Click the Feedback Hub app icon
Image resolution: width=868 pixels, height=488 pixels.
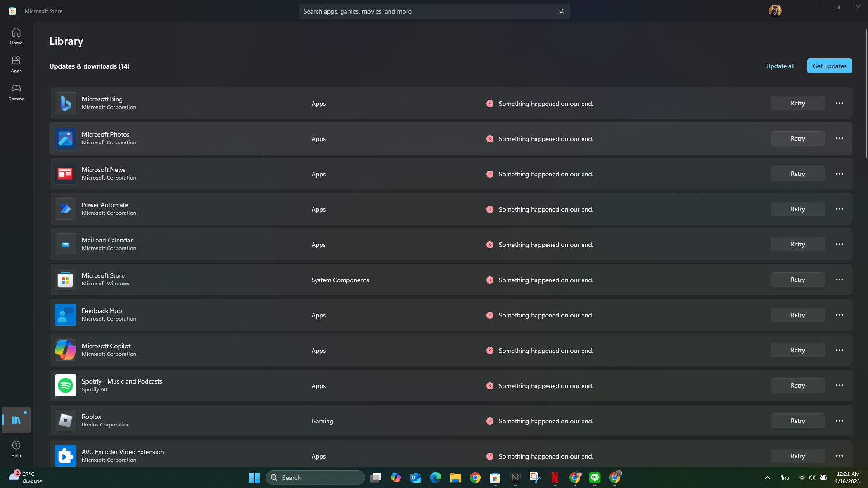click(x=66, y=315)
